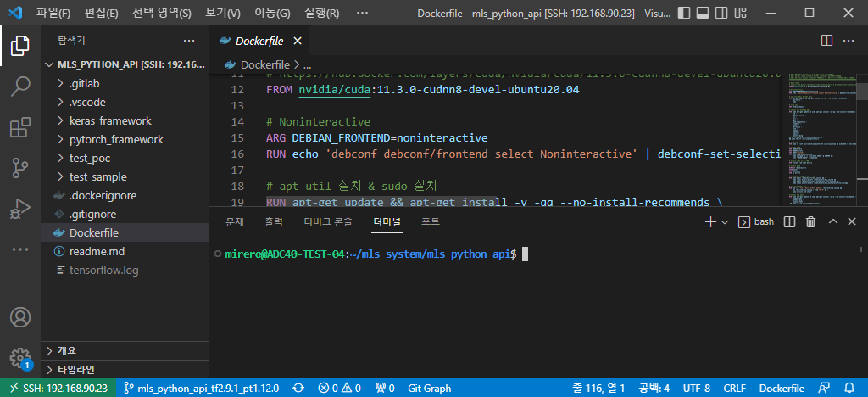
Task: Open the Source Control view
Action: click(x=20, y=168)
